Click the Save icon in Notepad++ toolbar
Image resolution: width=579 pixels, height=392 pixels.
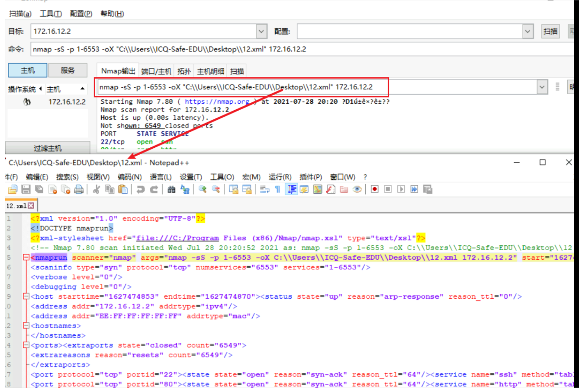[x=26, y=189]
